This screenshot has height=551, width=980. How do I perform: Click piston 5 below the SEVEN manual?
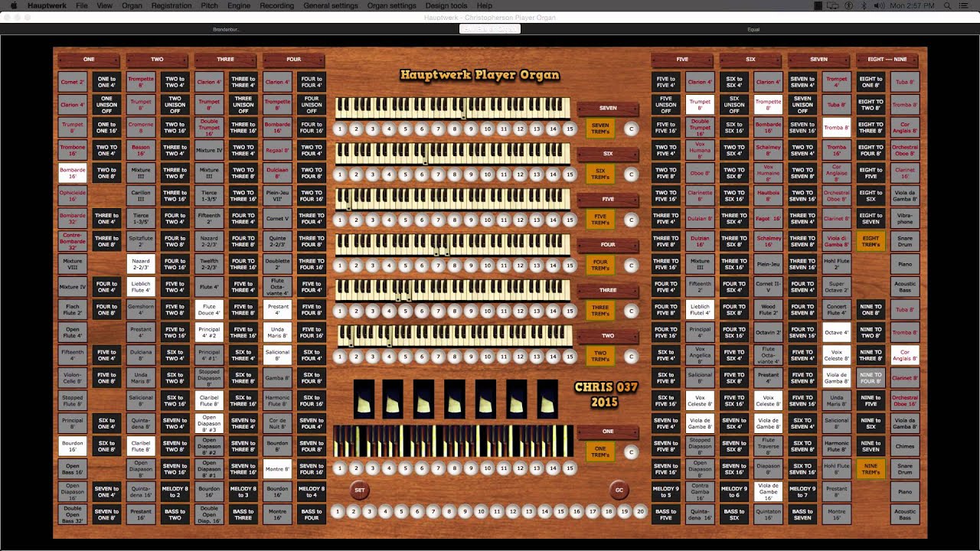[x=405, y=129]
